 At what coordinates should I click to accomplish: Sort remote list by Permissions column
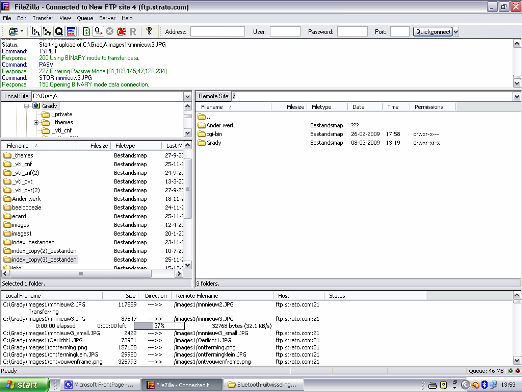tap(432, 107)
